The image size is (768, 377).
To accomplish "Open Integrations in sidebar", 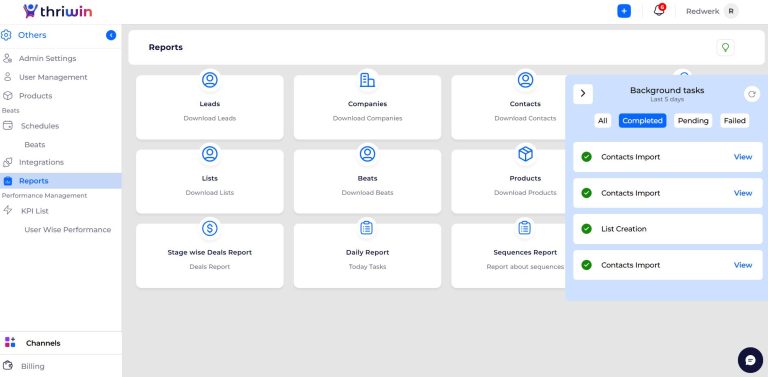I will [41, 162].
